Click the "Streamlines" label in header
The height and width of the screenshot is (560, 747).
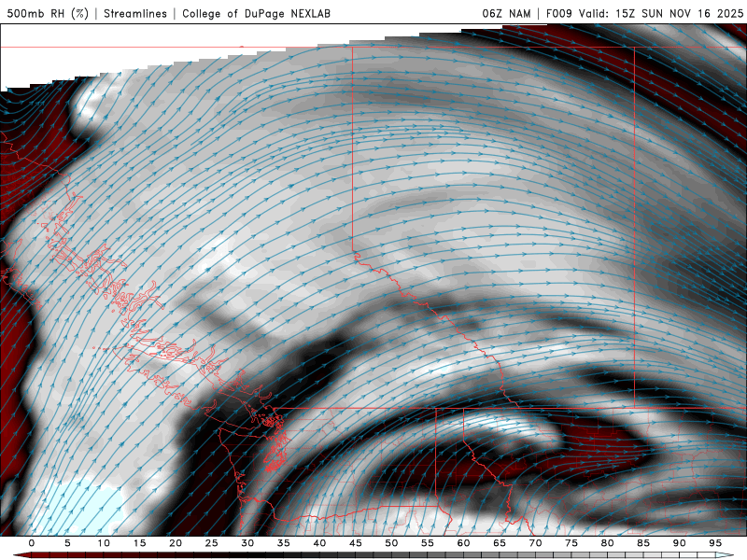pyautogui.click(x=135, y=13)
